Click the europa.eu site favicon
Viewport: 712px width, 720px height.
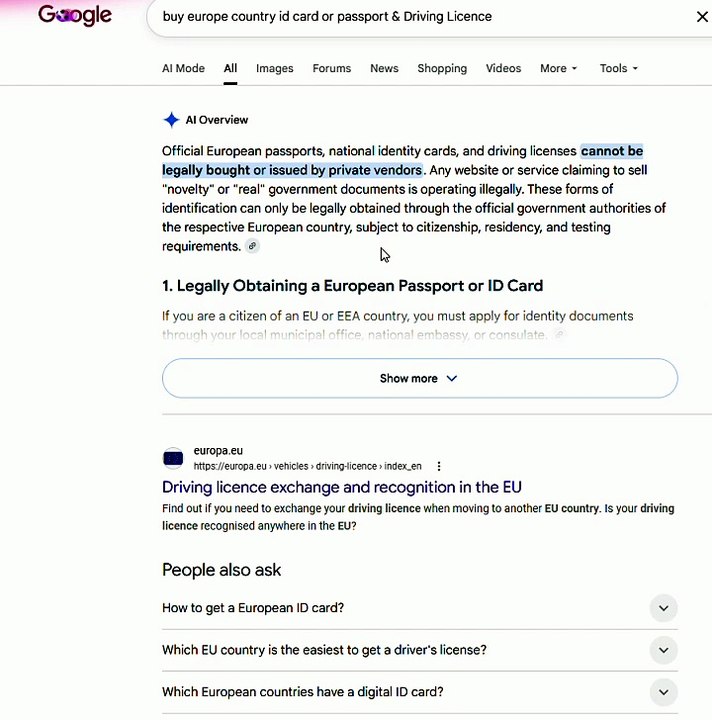(173, 458)
